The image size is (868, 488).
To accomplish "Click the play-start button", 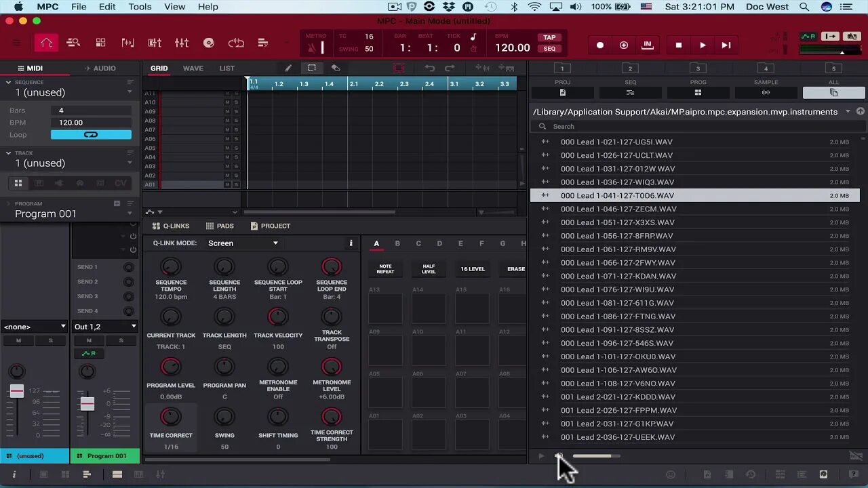I will click(x=726, y=45).
